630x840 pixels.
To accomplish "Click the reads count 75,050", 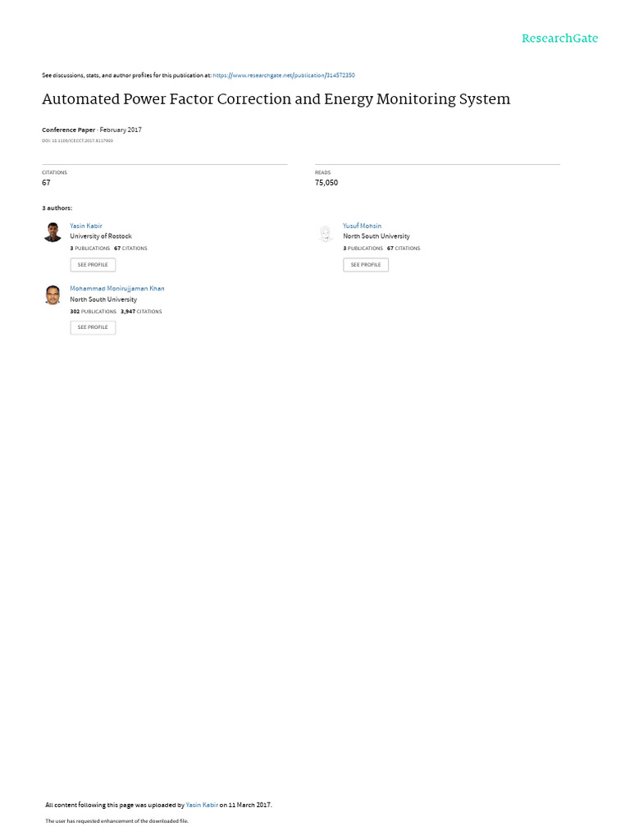I will [326, 183].
